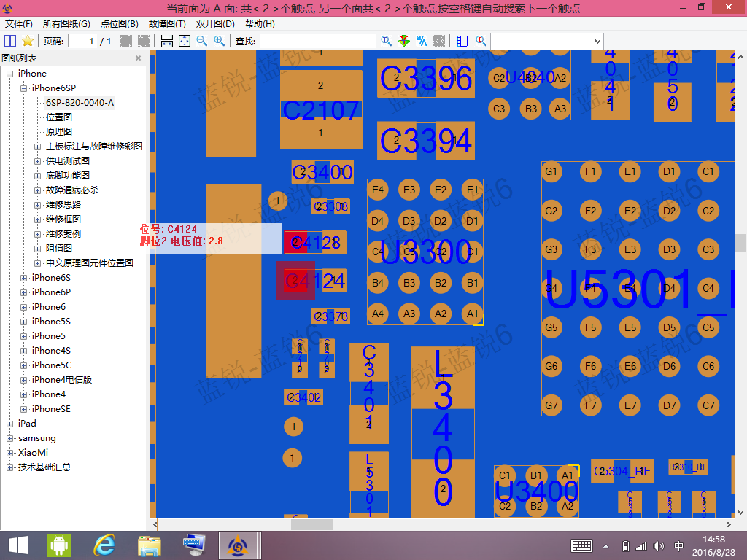Click the yellow star favorites icon
The image size is (747, 560).
point(28,42)
